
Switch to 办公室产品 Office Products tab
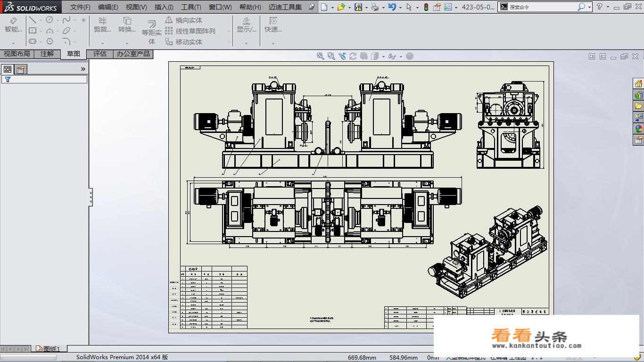click(x=133, y=54)
